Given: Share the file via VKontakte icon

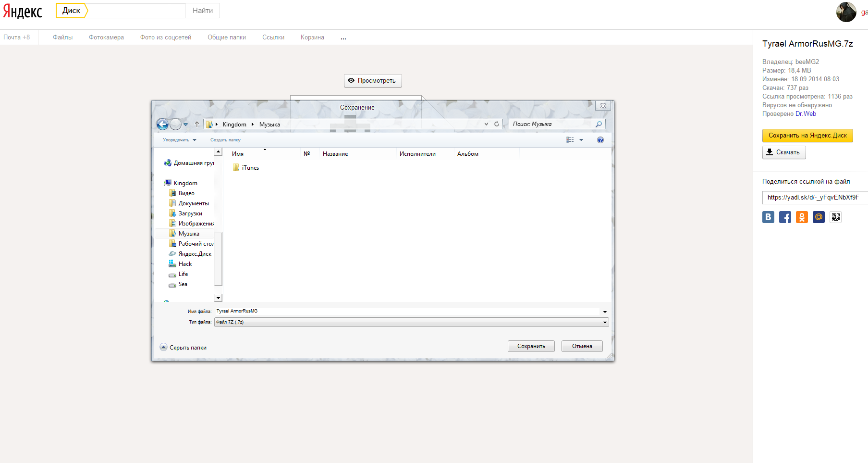Looking at the screenshot, I should [x=768, y=217].
